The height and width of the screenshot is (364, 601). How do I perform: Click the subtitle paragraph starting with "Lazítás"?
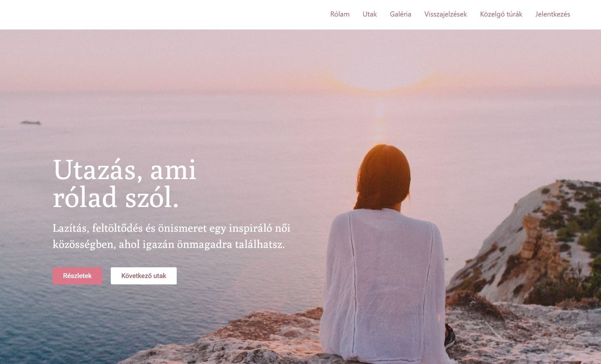171,236
